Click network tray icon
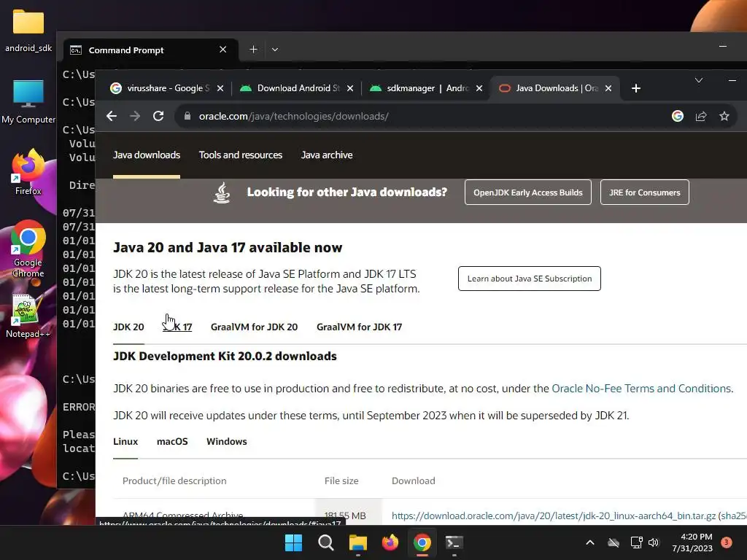This screenshot has width=747, height=560. [x=636, y=542]
